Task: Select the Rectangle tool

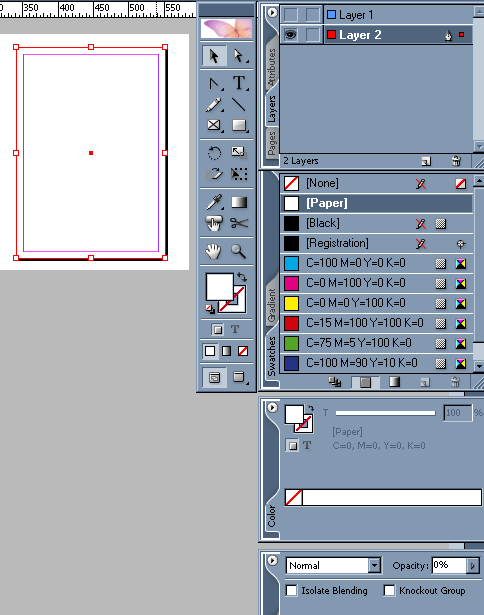Action: (239, 126)
